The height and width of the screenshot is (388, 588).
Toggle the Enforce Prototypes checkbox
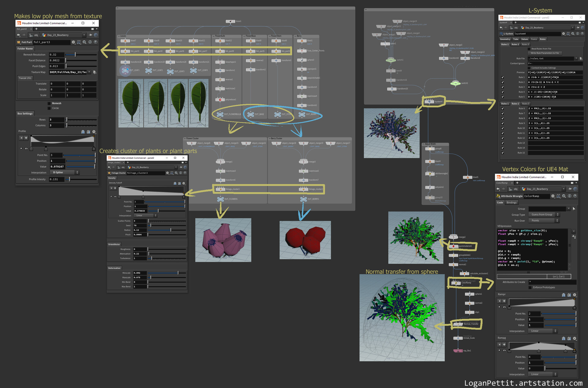(x=530, y=287)
